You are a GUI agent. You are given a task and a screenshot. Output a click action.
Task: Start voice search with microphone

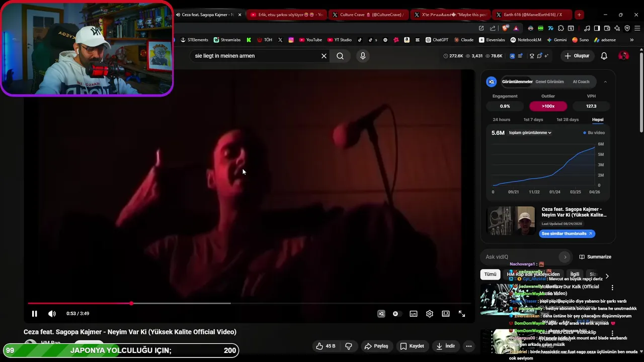[363, 56]
